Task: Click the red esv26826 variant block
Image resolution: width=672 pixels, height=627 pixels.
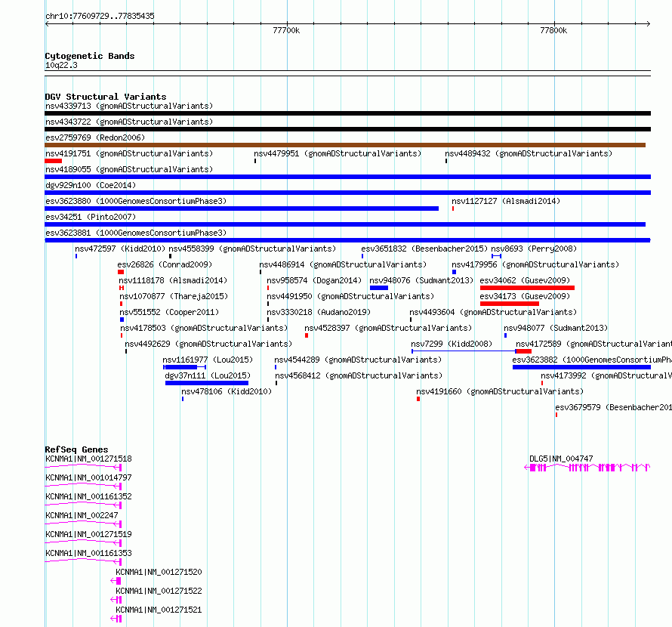Action: tap(121, 272)
